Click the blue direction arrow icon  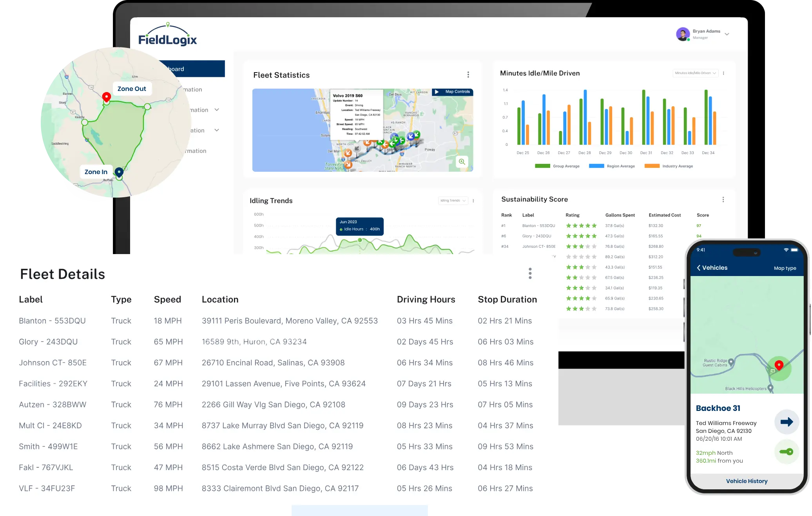click(x=786, y=422)
